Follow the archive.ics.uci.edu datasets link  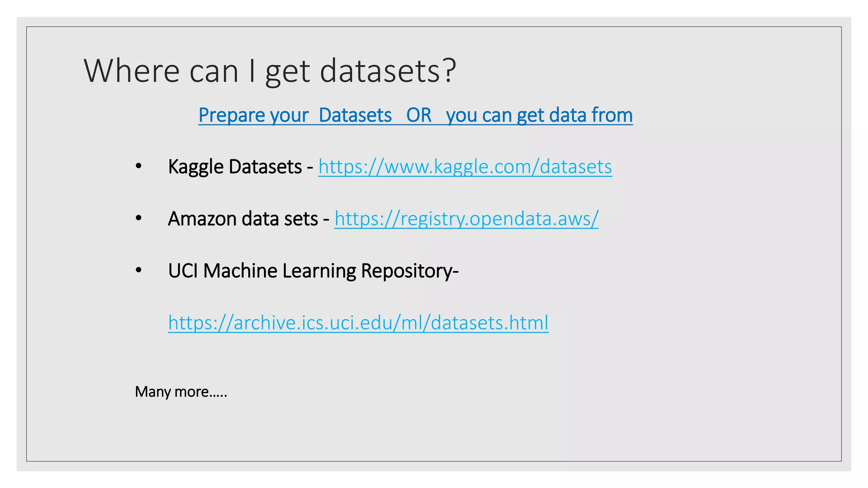coord(358,323)
